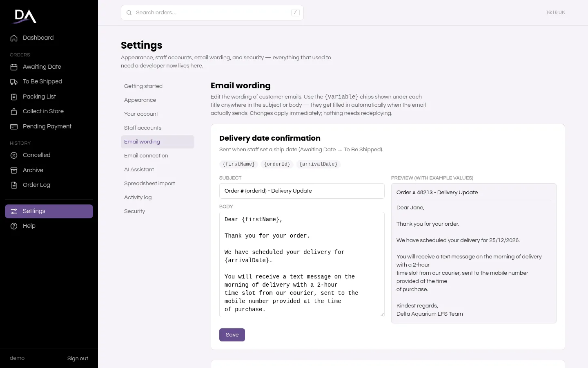Click the slash shortcut badge in search
The height and width of the screenshot is (368, 588).
(x=295, y=13)
